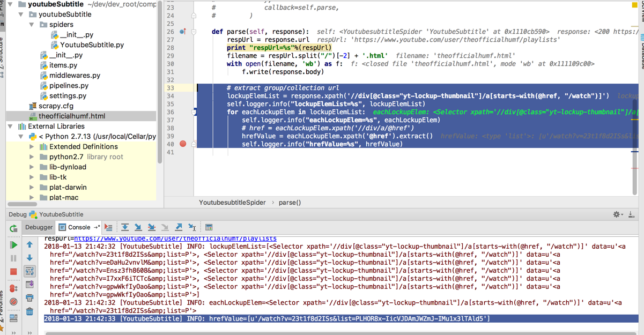The width and height of the screenshot is (644, 335).
Task: Expand the lib-tk folder
Action: 32,177
